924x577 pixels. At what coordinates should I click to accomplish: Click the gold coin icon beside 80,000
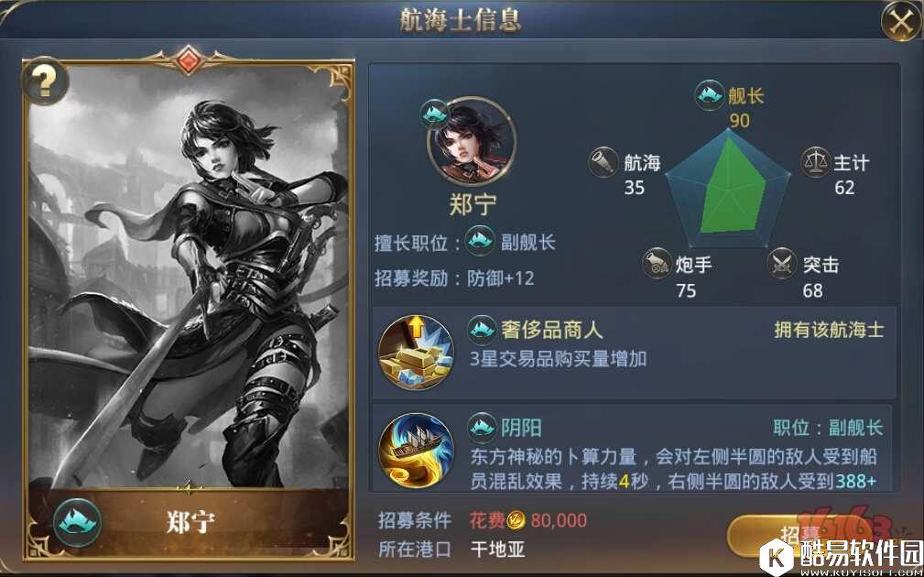click(516, 520)
